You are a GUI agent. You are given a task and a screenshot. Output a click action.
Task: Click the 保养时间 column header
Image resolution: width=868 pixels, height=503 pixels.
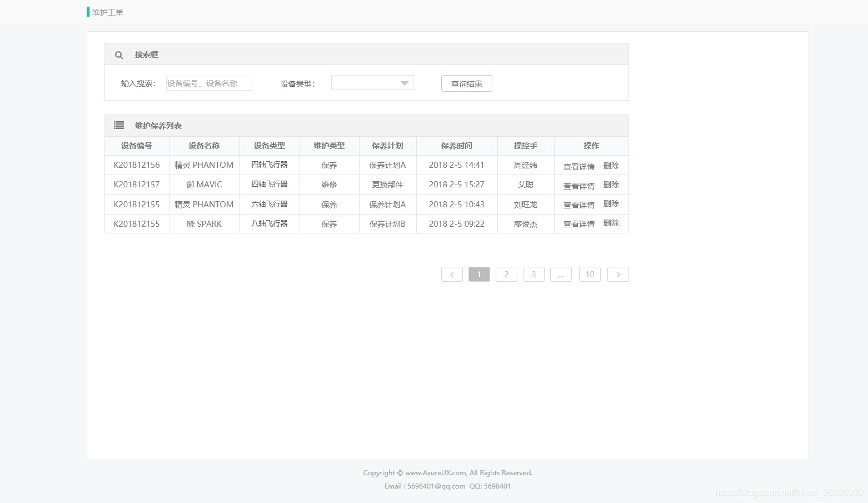point(457,146)
